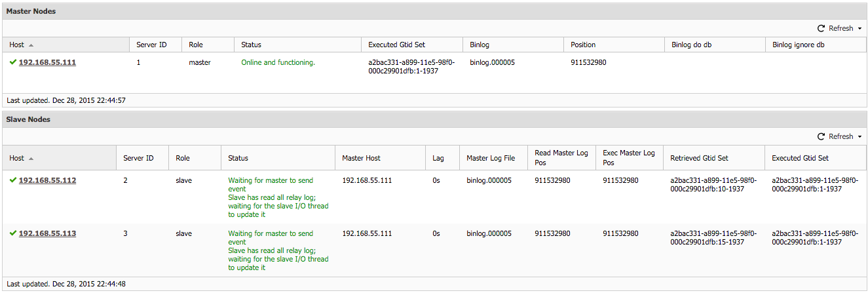
Task: Click sort arrow on master Host column
Action: pyautogui.click(x=31, y=45)
